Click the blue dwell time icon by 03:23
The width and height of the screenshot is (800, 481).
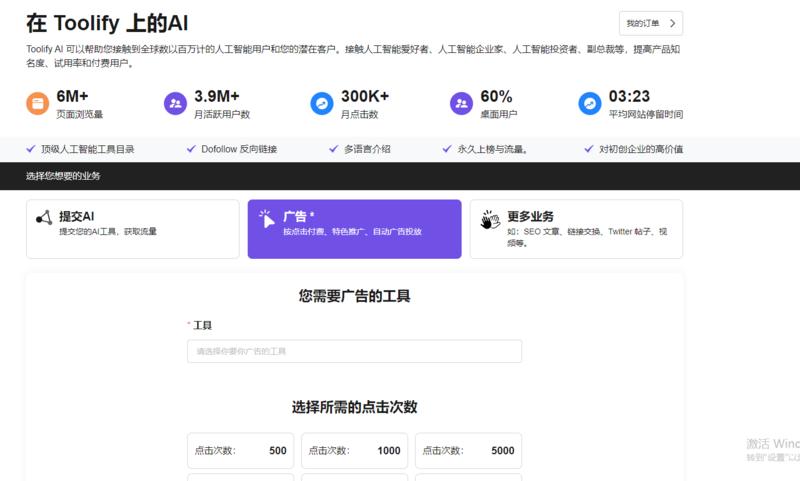pyautogui.click(x=590, y=104)
